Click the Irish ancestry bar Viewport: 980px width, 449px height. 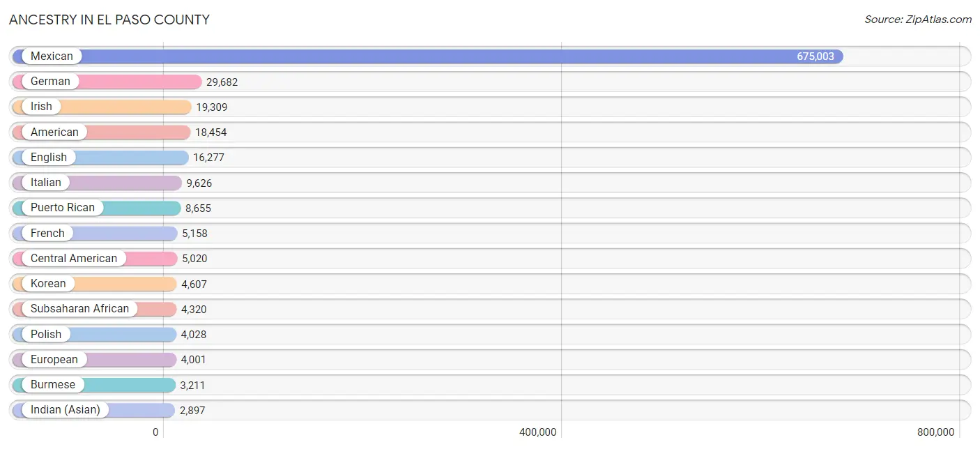[101, 107]
